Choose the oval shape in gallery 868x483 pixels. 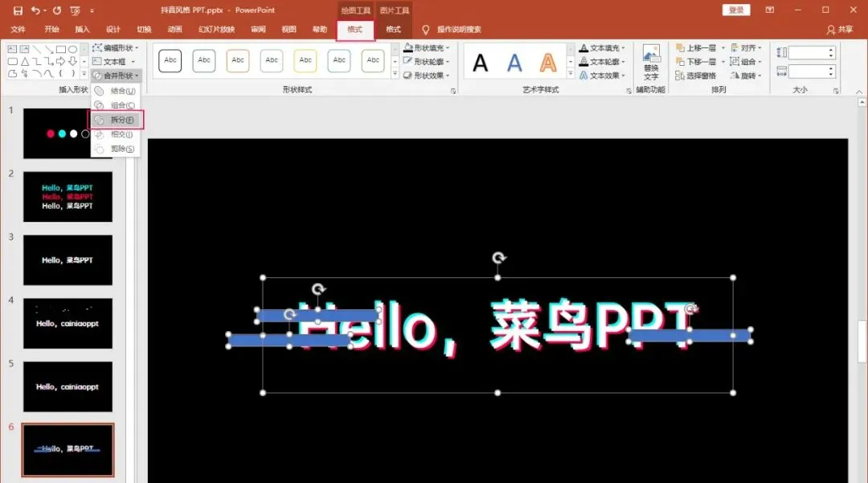click(72, 49)
